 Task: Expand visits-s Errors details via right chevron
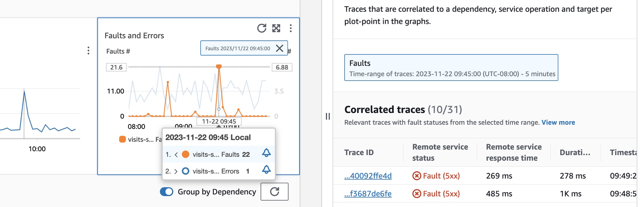point(176,171)
